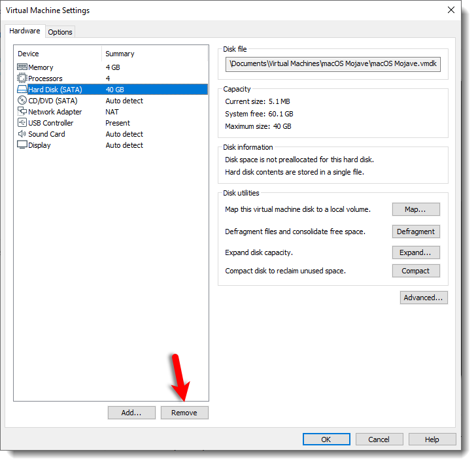Click the Present USB summary value

[x=118, y=123]
